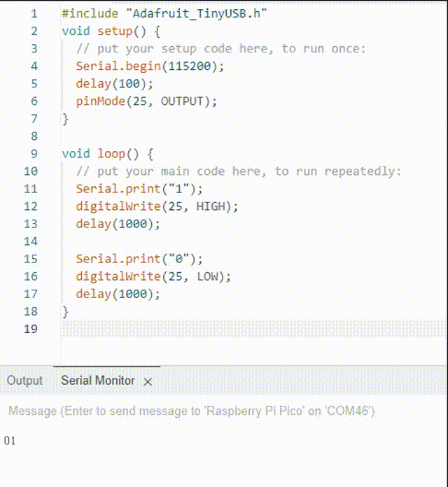Click the pinMode(25, OUTPUT); line
Viewport: 448px width, 487px height.
(x=146, y=101)
